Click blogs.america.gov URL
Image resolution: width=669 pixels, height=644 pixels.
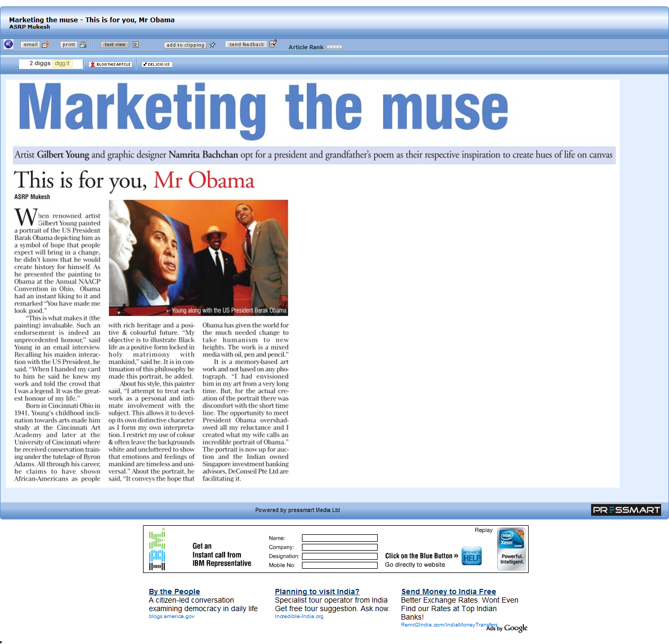tap(172, 616)
